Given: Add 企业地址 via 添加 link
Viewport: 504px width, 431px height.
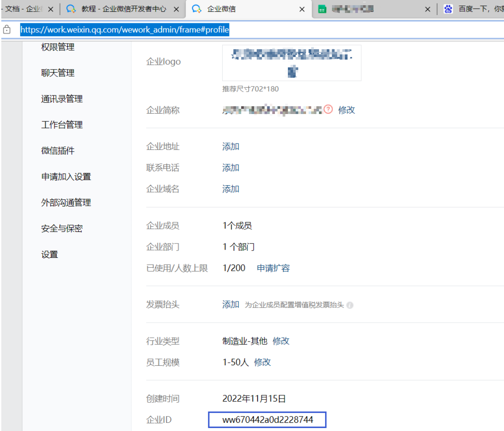Looking at the screenshot, I should click(231, 146).
